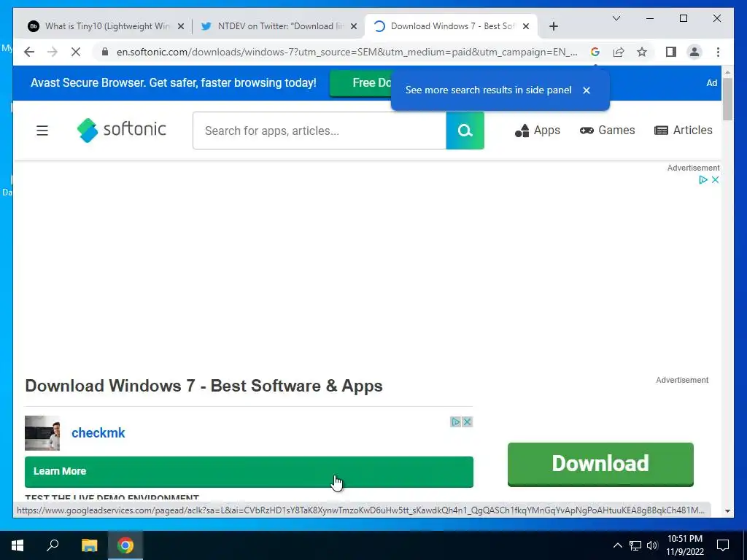Open the Softonic hamburger menu
The width and height of the screenshot is (747, 560).
[x=42, y=130]
